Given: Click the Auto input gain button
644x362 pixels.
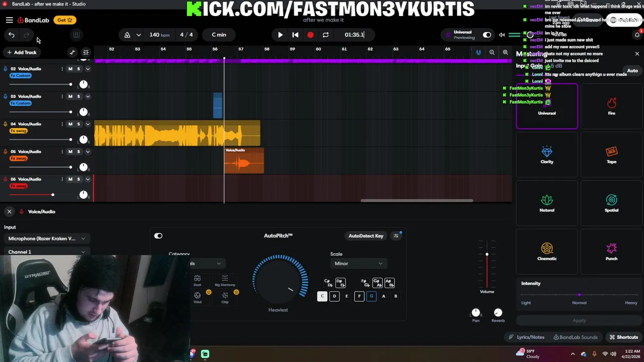Looking at the screenshot, I should point(632,71).
